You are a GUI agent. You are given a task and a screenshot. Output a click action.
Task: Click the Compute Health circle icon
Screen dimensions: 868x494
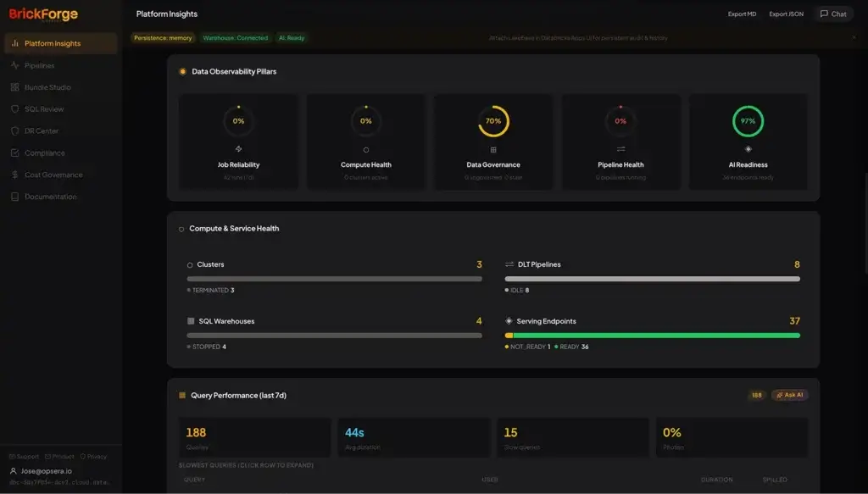(x=366, y=149)
